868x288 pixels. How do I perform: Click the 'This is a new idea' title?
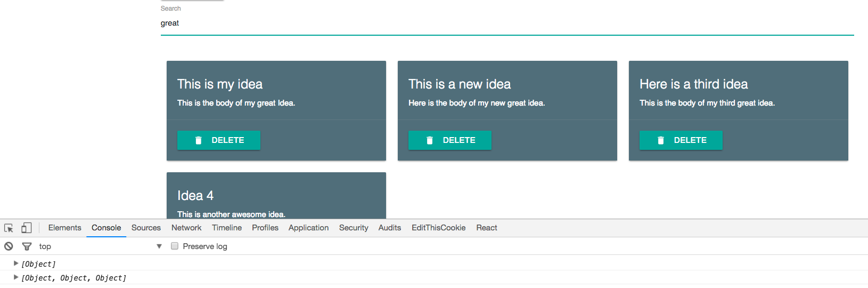pos(460,84)
